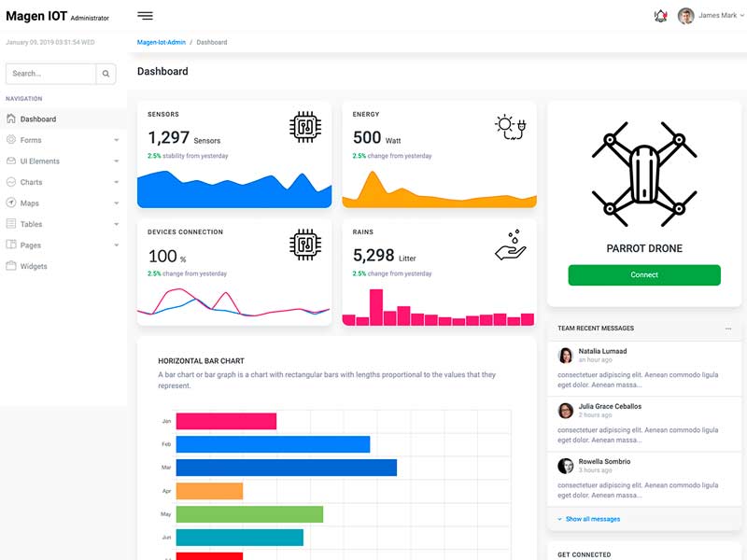The height and width of the screenshot is (560, 747).
Task: Click the dark blue Mar bar
Action: (287, 468)
